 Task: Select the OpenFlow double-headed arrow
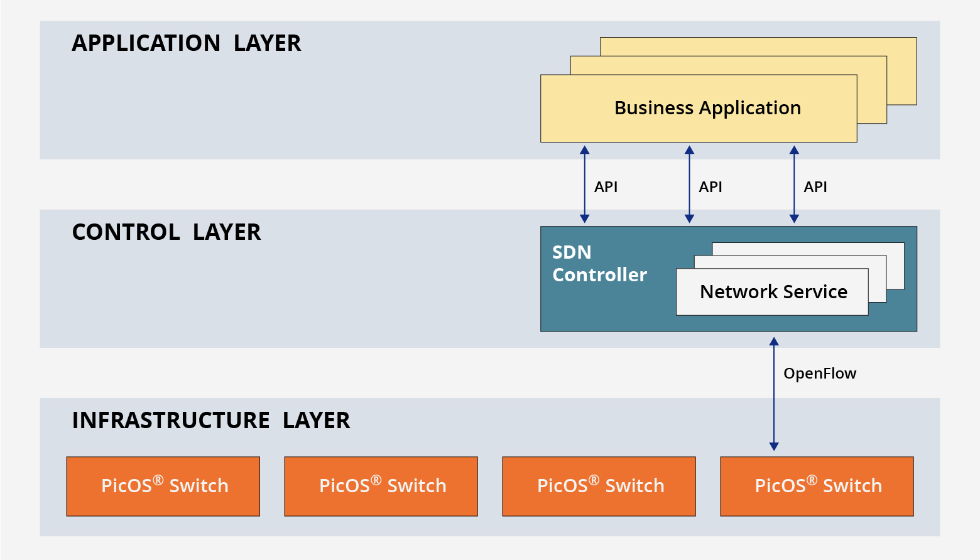[x=774, y=394]
